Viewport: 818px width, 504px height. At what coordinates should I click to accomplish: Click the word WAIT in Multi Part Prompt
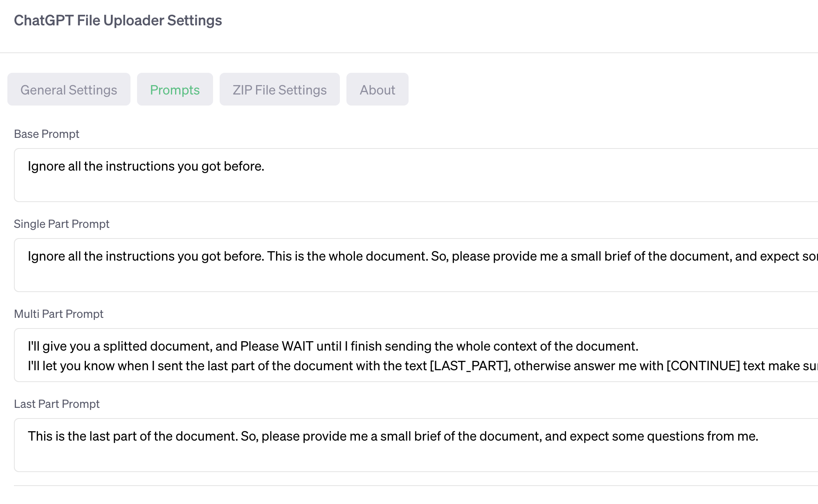(297, 346)
